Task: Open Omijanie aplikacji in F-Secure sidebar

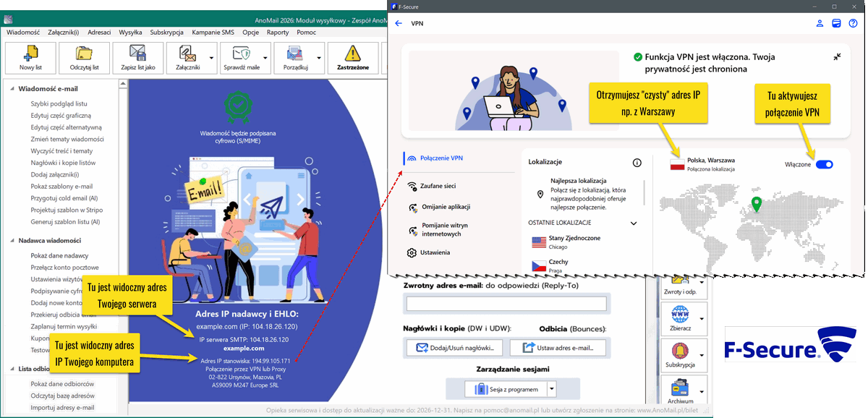Action: pyautogui.click(x=439, y=207)
